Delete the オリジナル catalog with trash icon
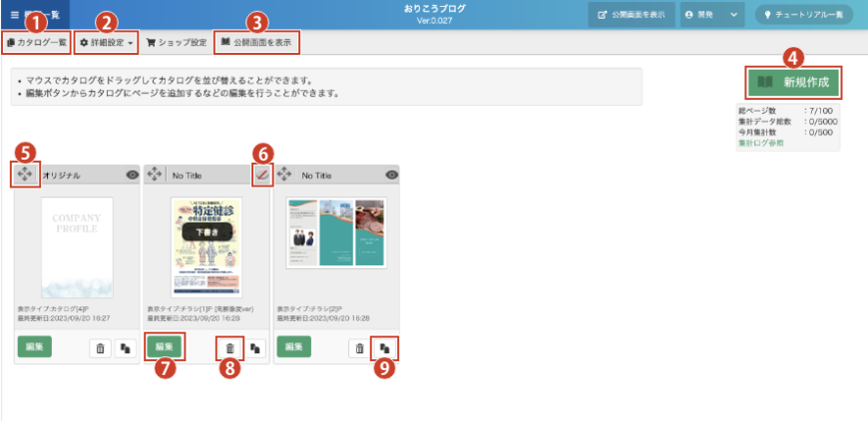Screen dimensions: 868x421 point(101,348)
